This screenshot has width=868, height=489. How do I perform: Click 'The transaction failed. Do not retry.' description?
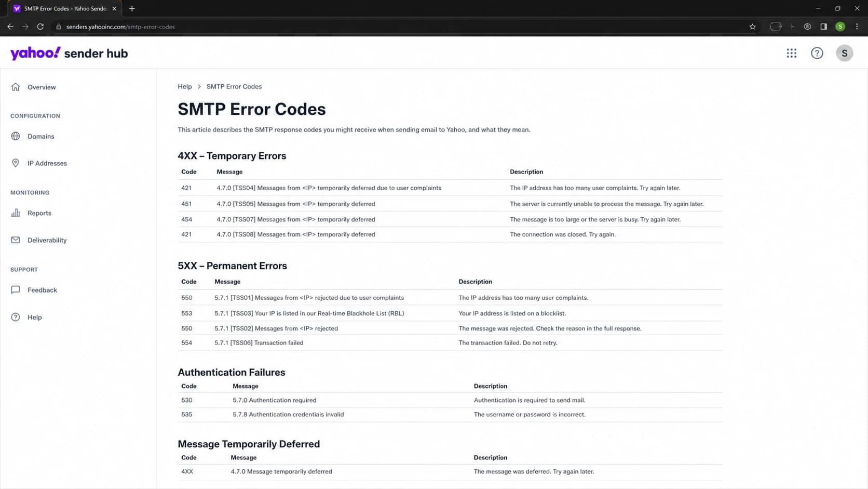click(x=508, y=342)
